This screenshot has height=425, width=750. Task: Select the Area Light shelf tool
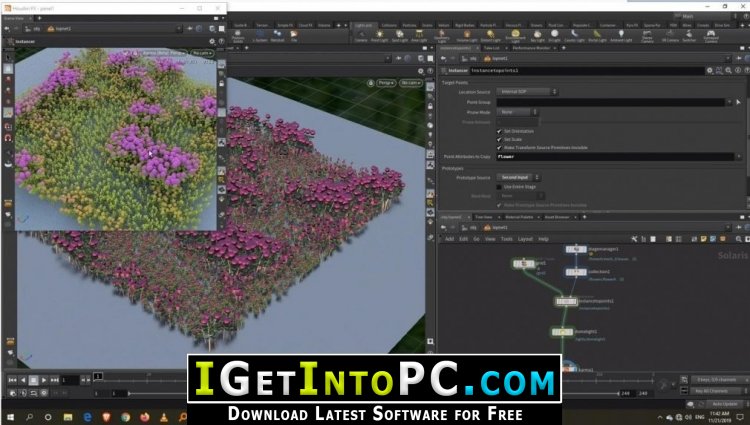(419, 36)
